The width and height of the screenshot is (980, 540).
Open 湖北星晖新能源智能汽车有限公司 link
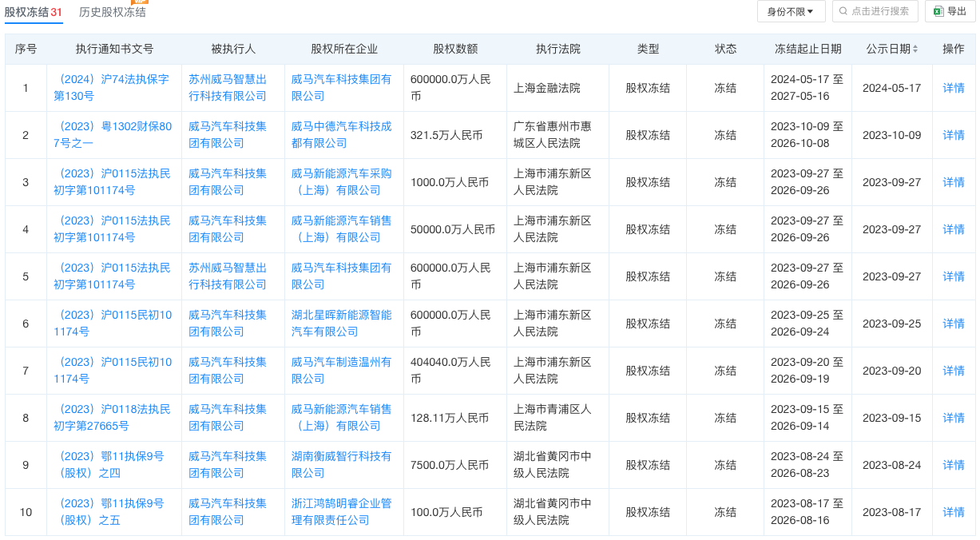[342, 324]
